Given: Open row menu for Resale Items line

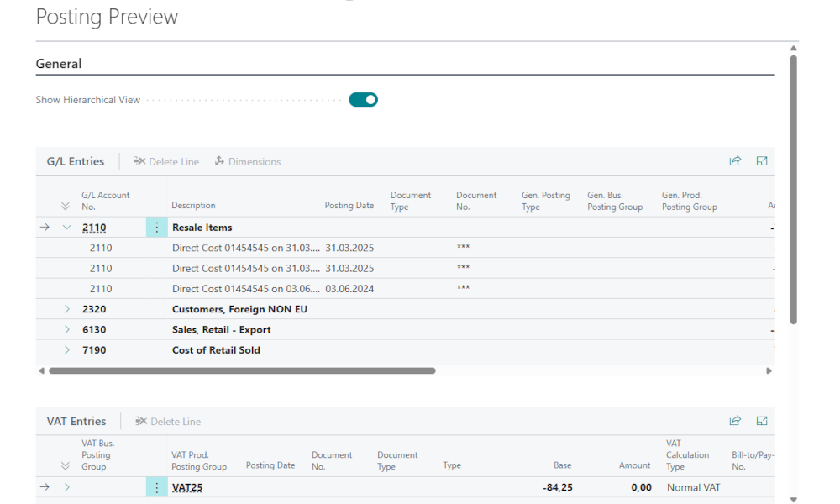Looking at the screenshot, I should click(x=156, y=228).
